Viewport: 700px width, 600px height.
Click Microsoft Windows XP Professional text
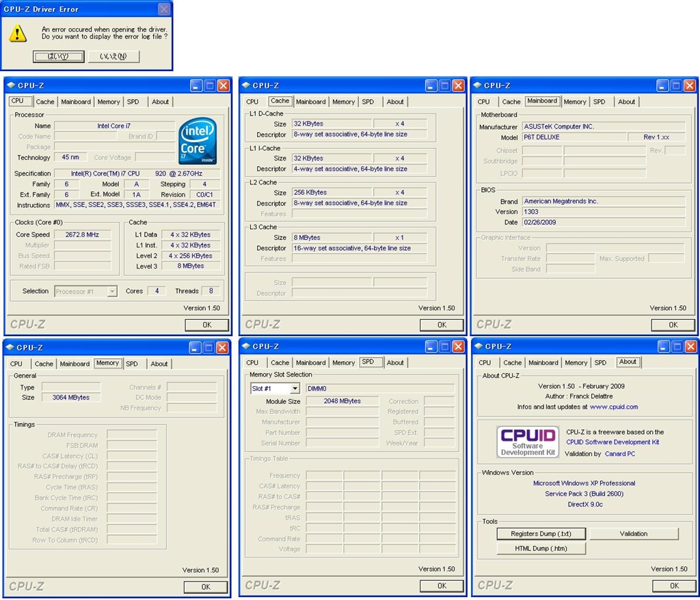[584, 483]
